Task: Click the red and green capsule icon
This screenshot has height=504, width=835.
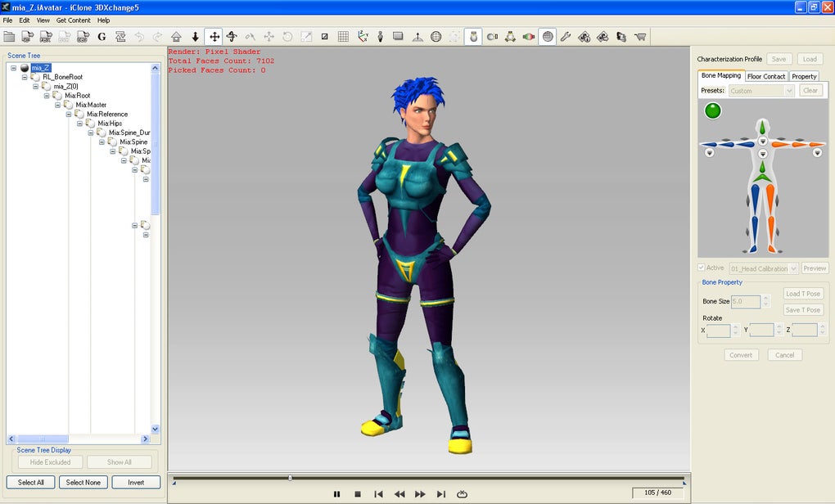Action: [528, 37]
